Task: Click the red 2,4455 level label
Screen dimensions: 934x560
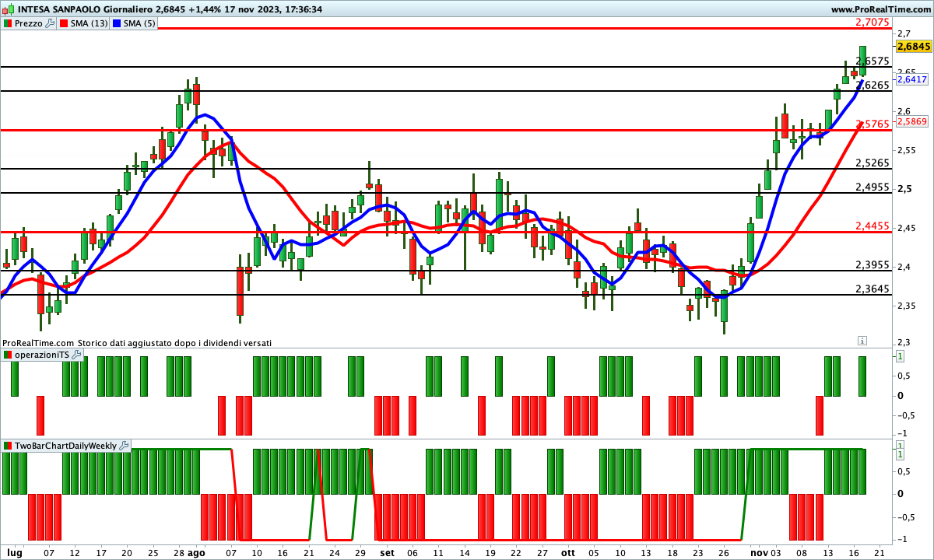Action: point(872,226)
